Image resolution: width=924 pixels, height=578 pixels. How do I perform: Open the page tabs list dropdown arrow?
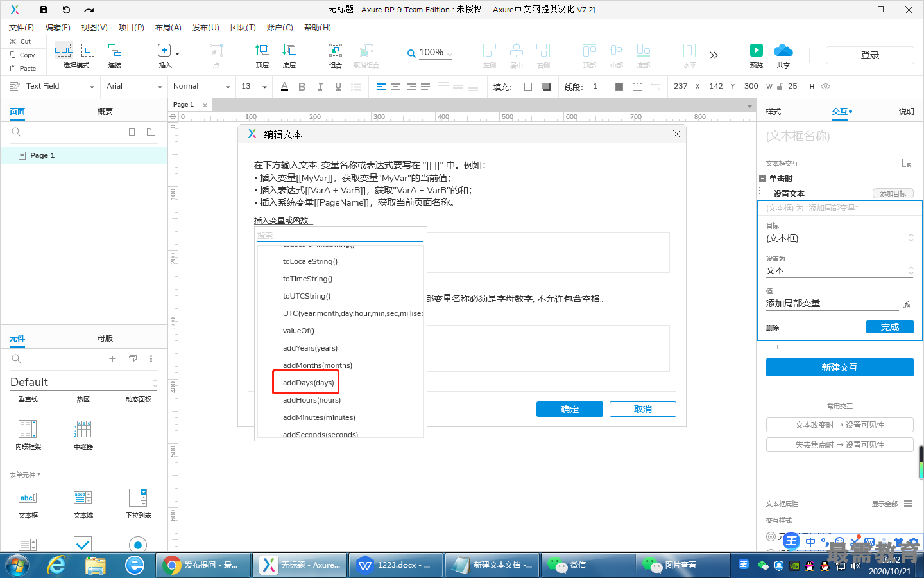[749, 106]
